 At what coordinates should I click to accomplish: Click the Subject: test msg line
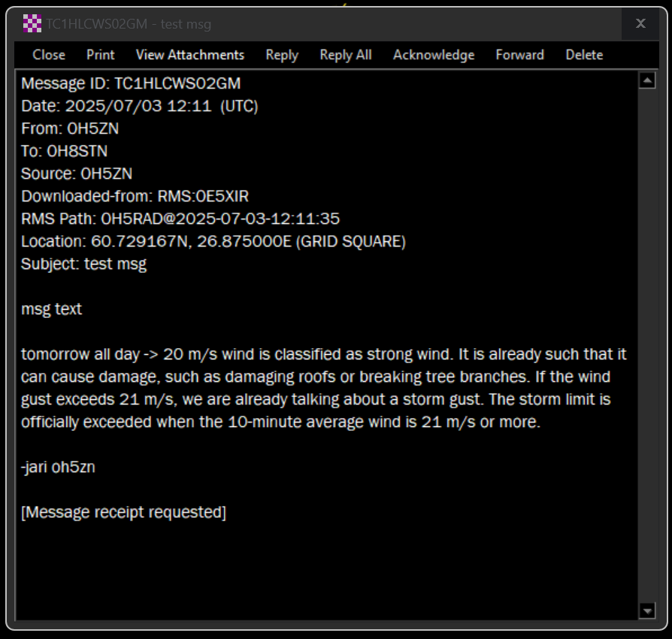coord(83,264)
